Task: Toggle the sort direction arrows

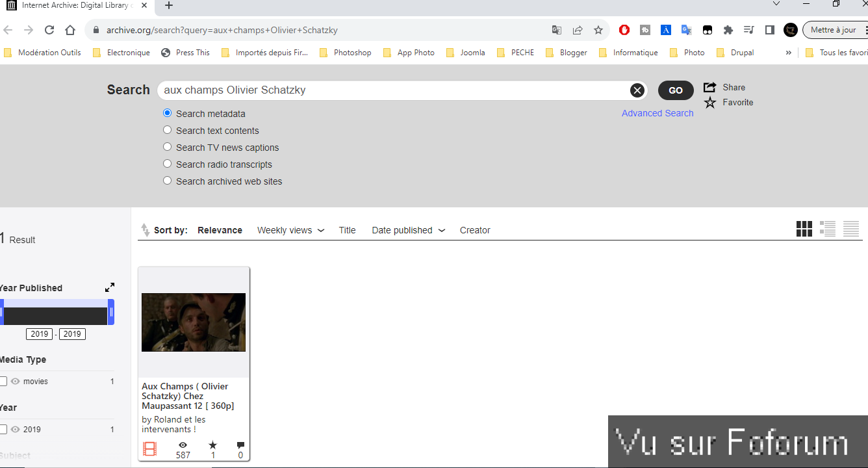Action: pos(145,230)
